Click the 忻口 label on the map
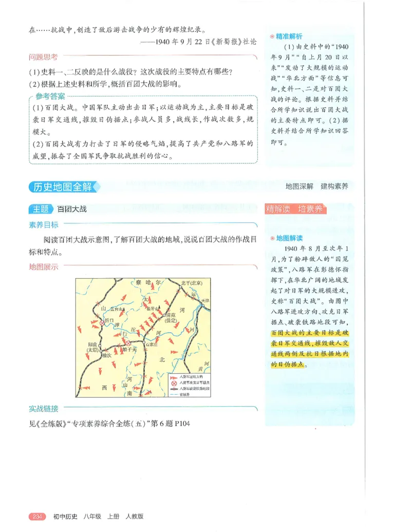Viewport: 411px width, 532px height. click(109, 320)
